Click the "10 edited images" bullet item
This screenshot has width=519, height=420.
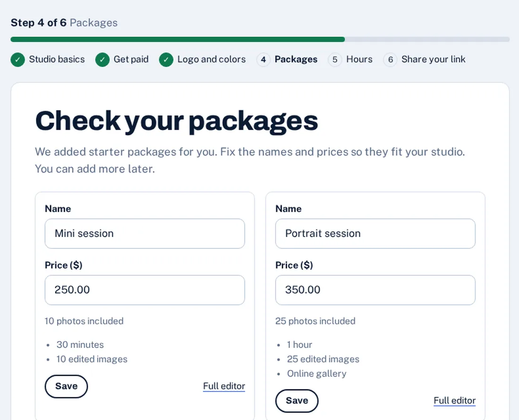click(92, 359)
